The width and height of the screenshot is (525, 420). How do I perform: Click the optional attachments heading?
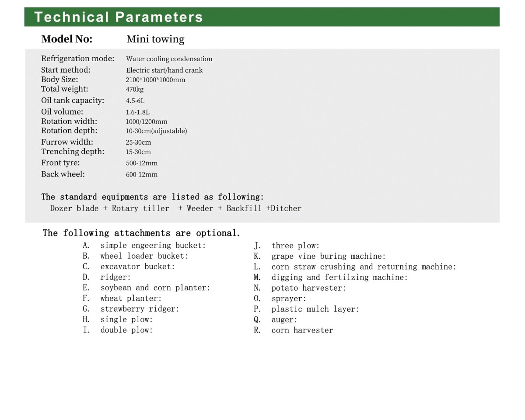tap(141, 233)
